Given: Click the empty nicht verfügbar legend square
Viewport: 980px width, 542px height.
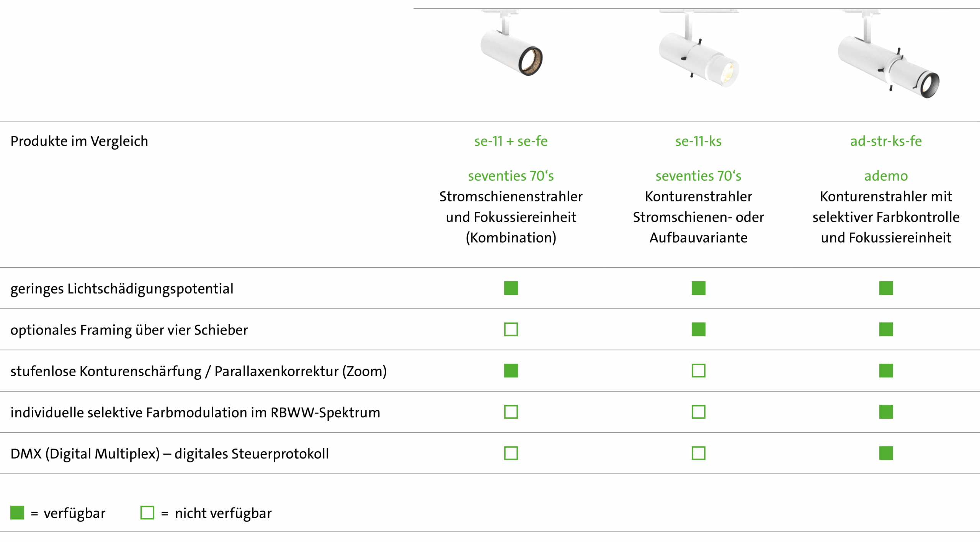Looking at the screenshot, I should point(147,513).
